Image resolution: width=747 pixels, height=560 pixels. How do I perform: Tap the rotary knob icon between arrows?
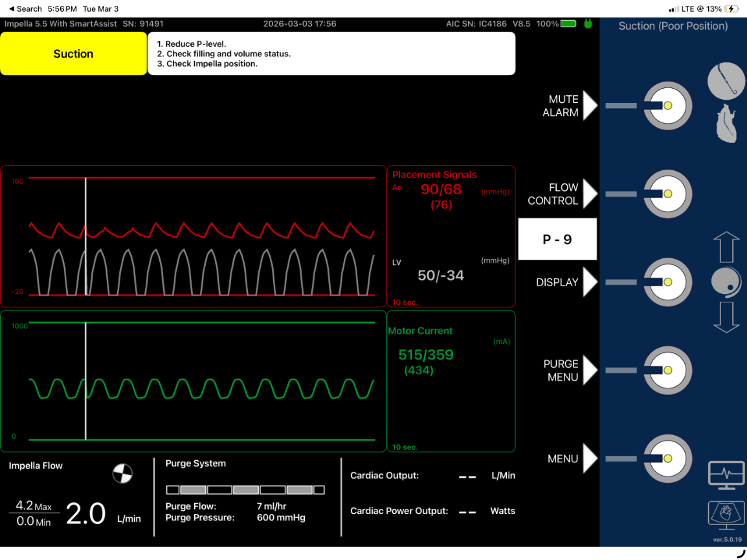click(726, 282)
